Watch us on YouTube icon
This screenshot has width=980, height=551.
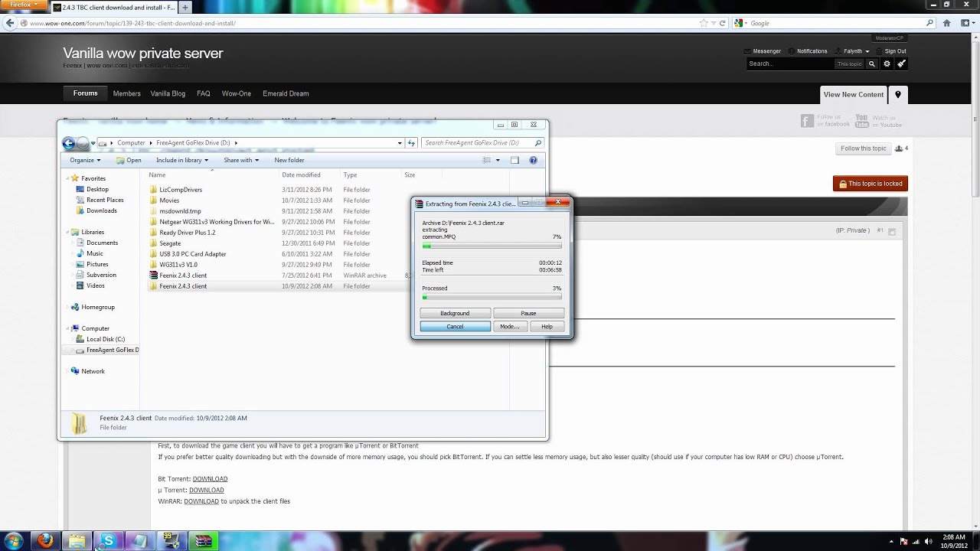[x=862, y=121]
